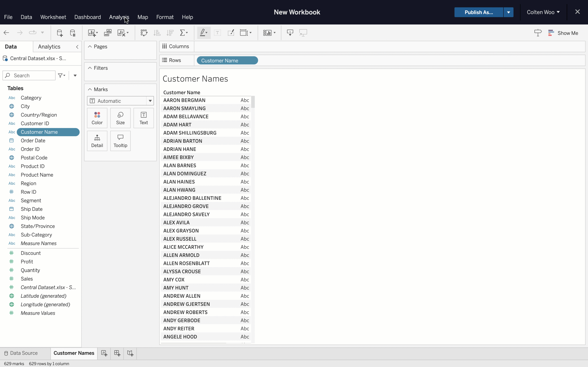Open the Analysis menu

point(119,17)
